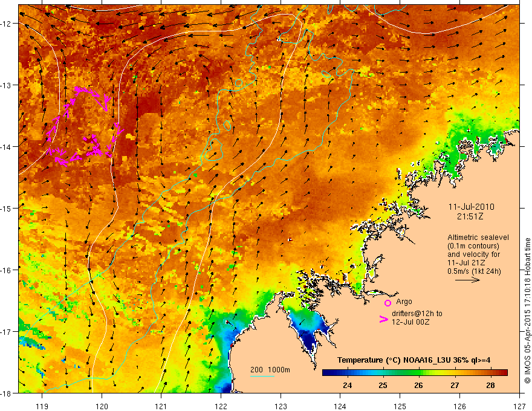Click longitude axis label '126'
532x411 pixels.
pos(459,406)
